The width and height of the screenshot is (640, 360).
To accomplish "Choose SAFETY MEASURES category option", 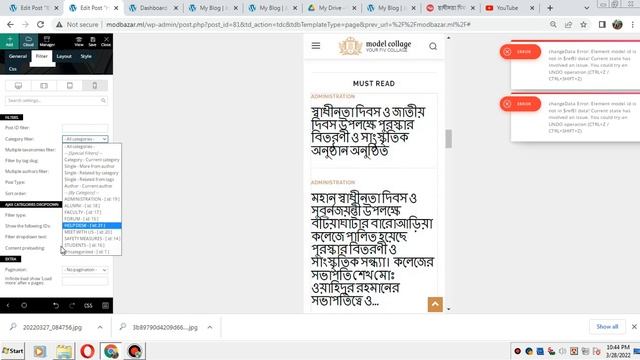I will click(92, 238).
